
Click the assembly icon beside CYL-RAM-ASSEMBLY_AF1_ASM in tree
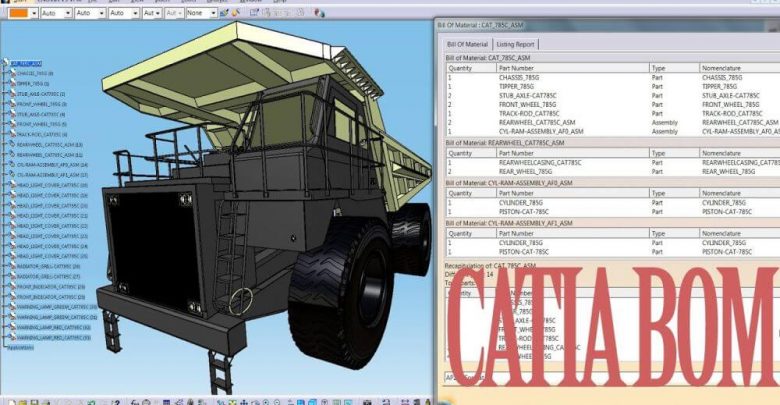coord(13,175)
